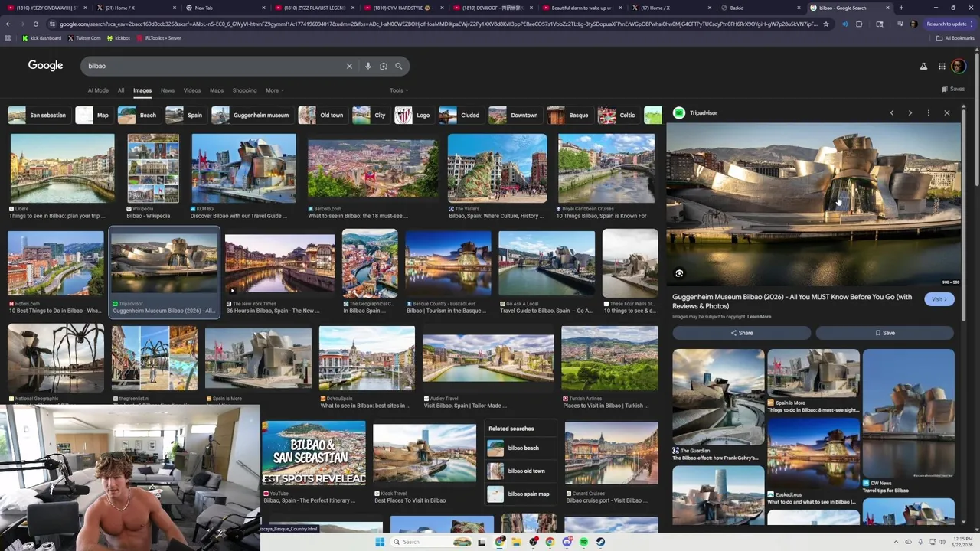The height and width of the screenshot is (551, 980).
Task: Open National Geographic spider sculpture image
Action: click(56, 358)
